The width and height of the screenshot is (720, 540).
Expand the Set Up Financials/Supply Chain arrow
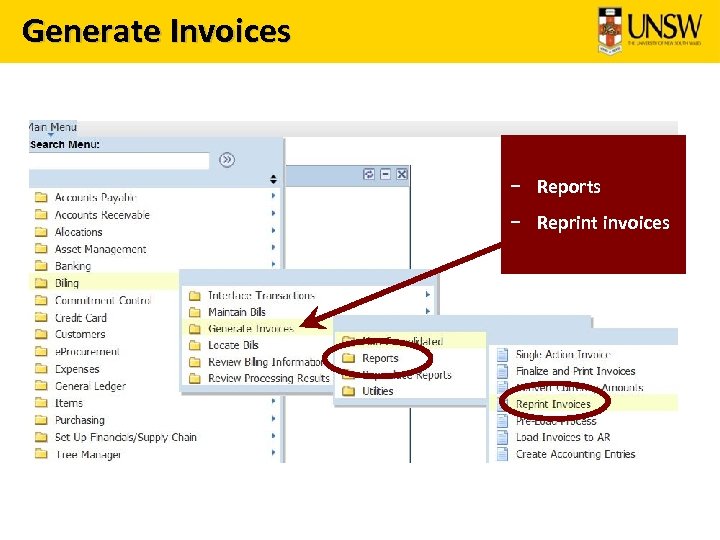coord(273,435)
